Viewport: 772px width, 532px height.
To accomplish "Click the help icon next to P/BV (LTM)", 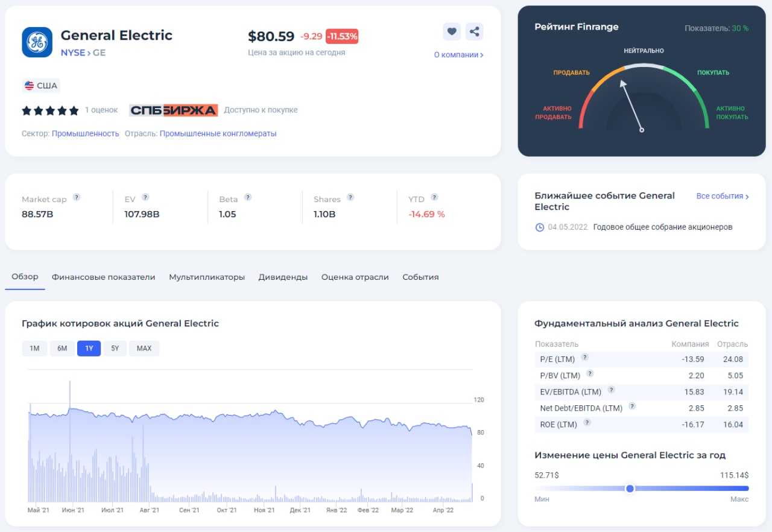I will point(590,373).
